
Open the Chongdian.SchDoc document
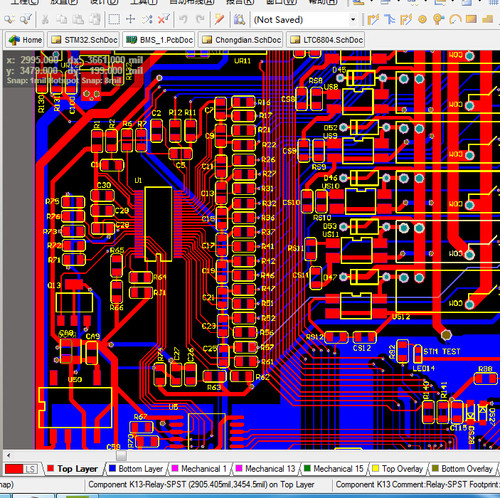241,40
